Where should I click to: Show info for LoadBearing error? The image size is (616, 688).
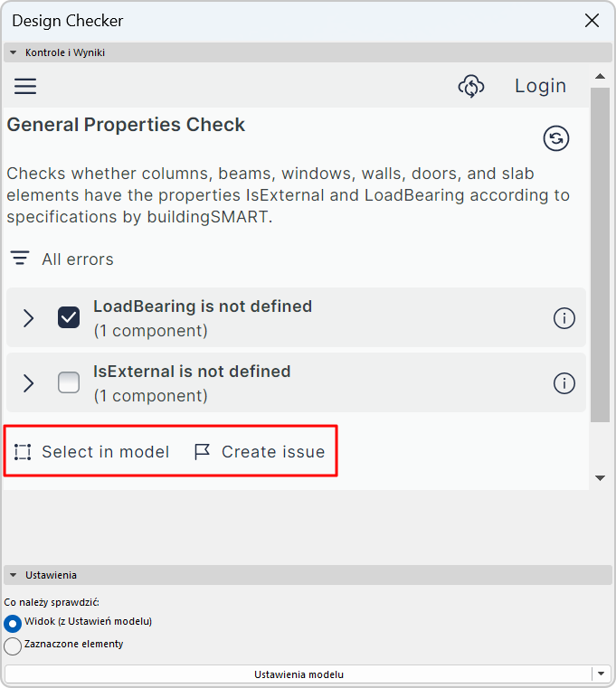[564, 318]
